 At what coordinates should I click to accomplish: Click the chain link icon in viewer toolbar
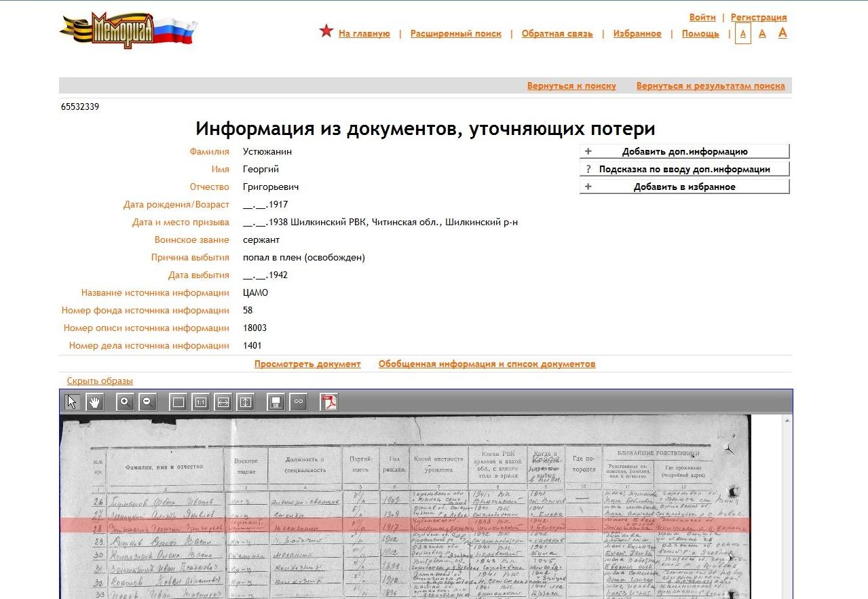298,402
